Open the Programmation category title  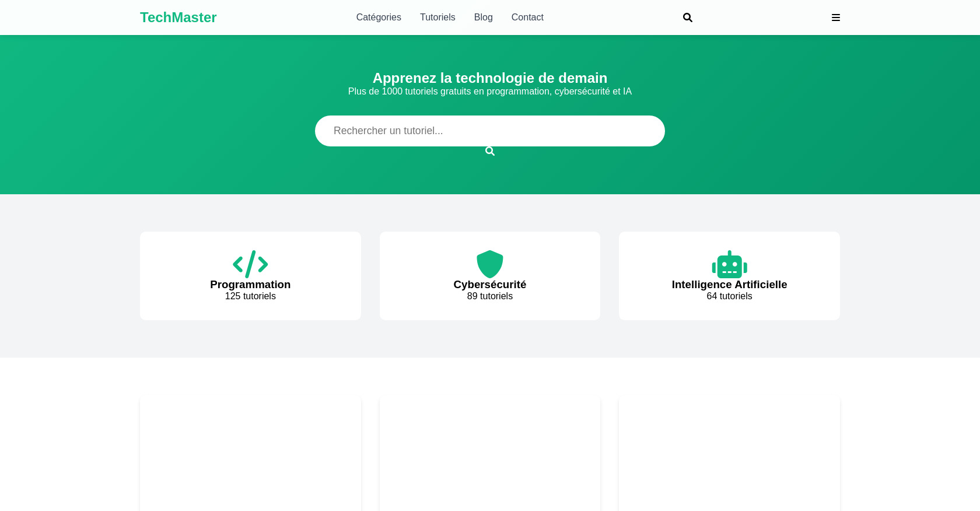pos(250,285)
